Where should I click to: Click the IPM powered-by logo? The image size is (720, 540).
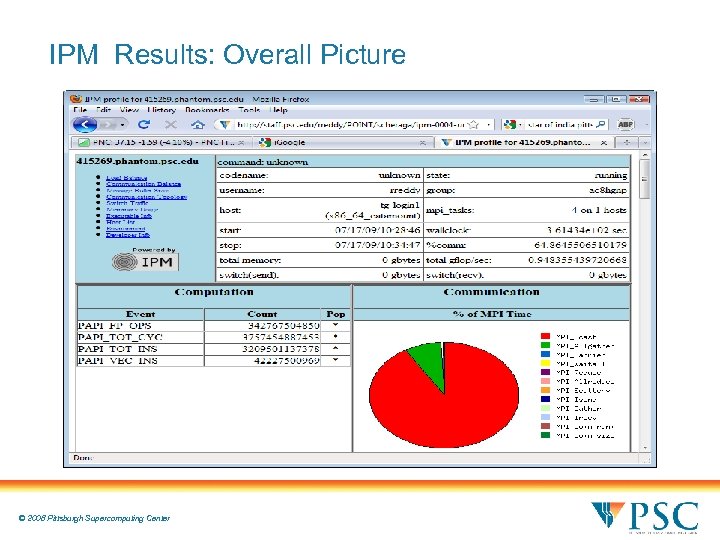click(x=145, y=262)
